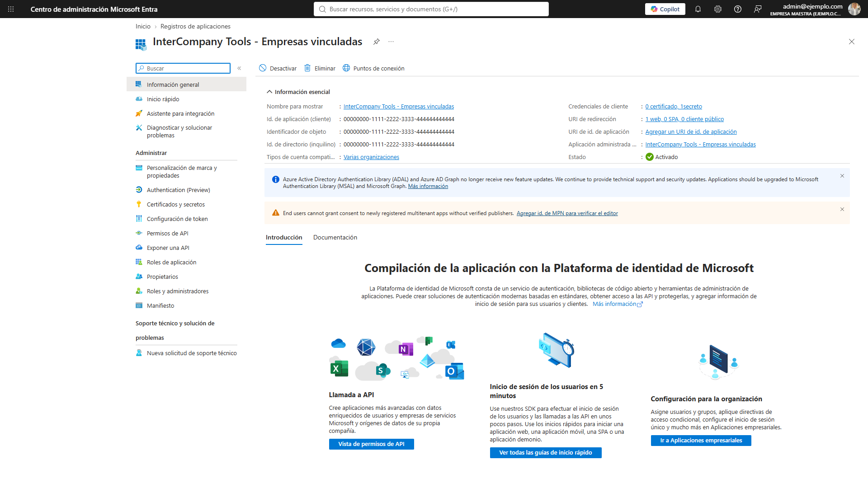Viewport: 868px width, 488px height.
Task: Click Vista de permisos de API button
Action: coord(371,444)
